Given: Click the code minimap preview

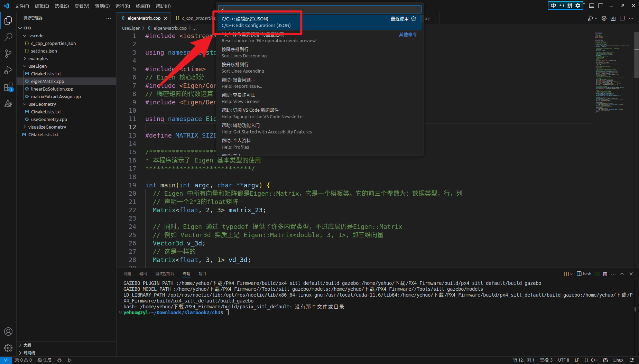Looking at the screenshot, I should point(612,72).
